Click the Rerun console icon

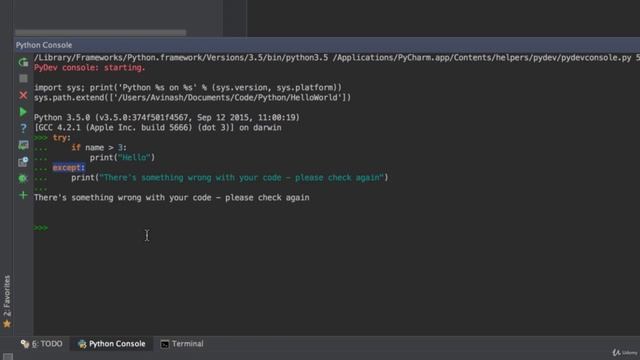(23, 62)
